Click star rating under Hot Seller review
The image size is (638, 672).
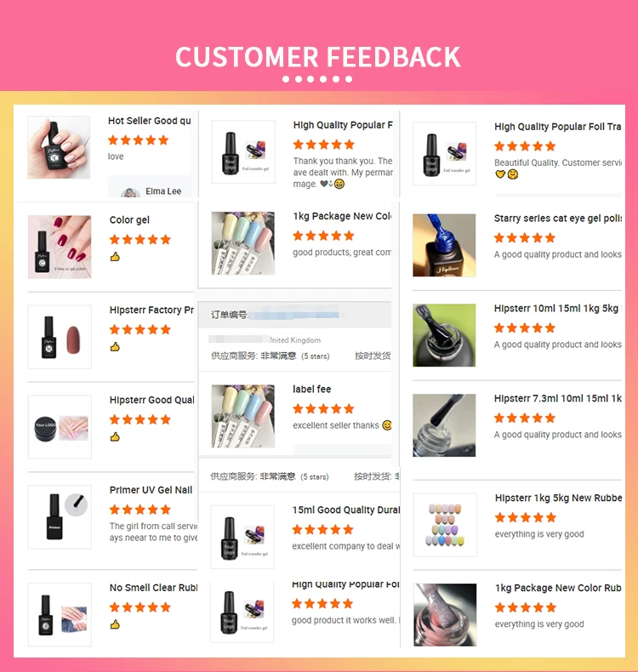tap(139, 140)
